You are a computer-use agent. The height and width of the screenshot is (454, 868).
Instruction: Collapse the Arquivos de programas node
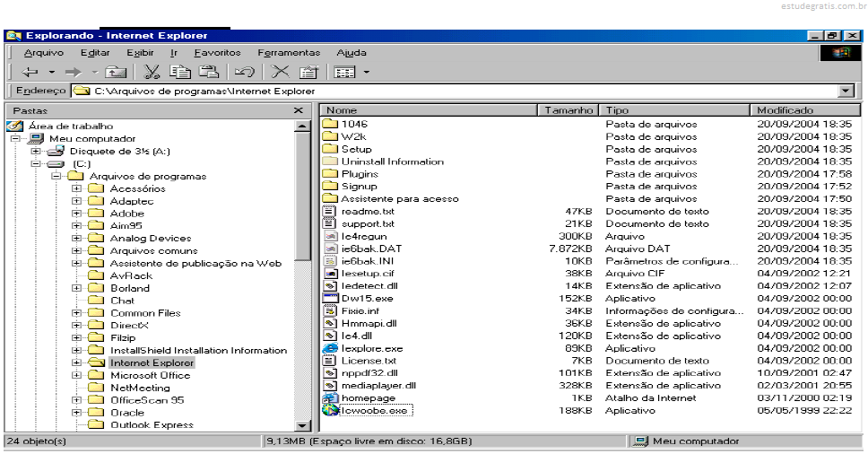click(56, 176)
